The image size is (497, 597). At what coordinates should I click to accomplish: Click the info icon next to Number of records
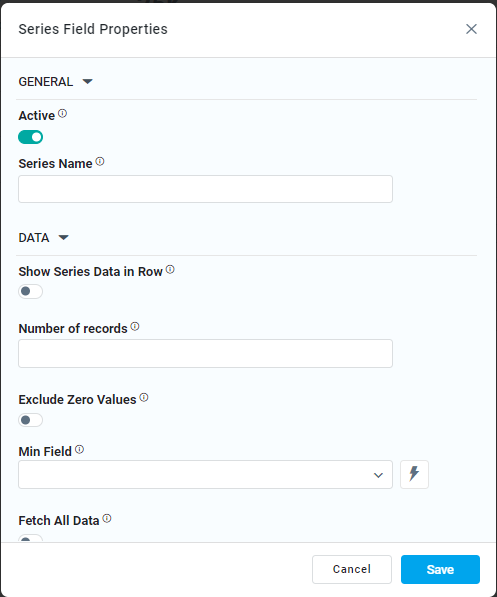[135, 326]
